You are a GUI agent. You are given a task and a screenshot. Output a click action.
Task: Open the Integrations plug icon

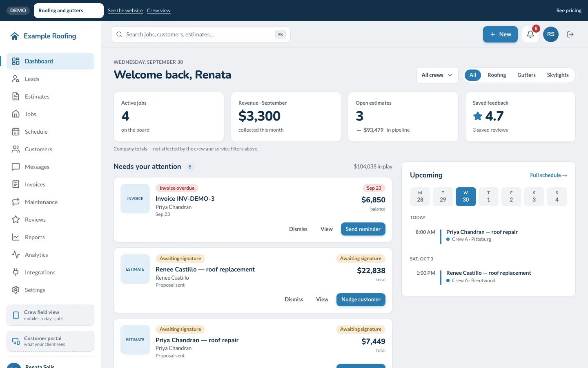tap(16, 272)
